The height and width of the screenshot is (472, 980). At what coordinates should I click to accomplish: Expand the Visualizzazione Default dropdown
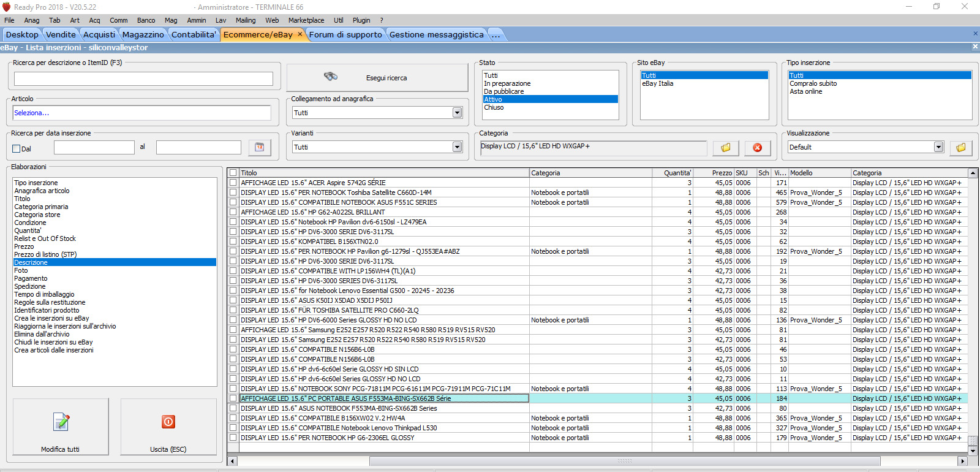tap(938, 147)
